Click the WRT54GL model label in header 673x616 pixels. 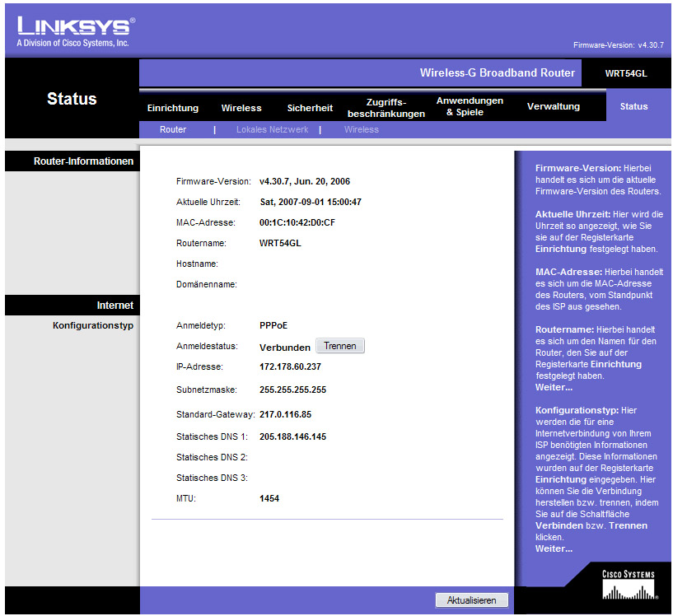(x=626, y=73)
